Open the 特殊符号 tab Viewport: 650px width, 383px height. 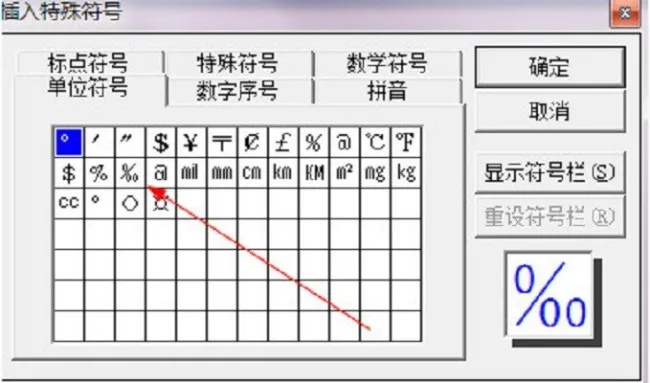coord(238,63)
